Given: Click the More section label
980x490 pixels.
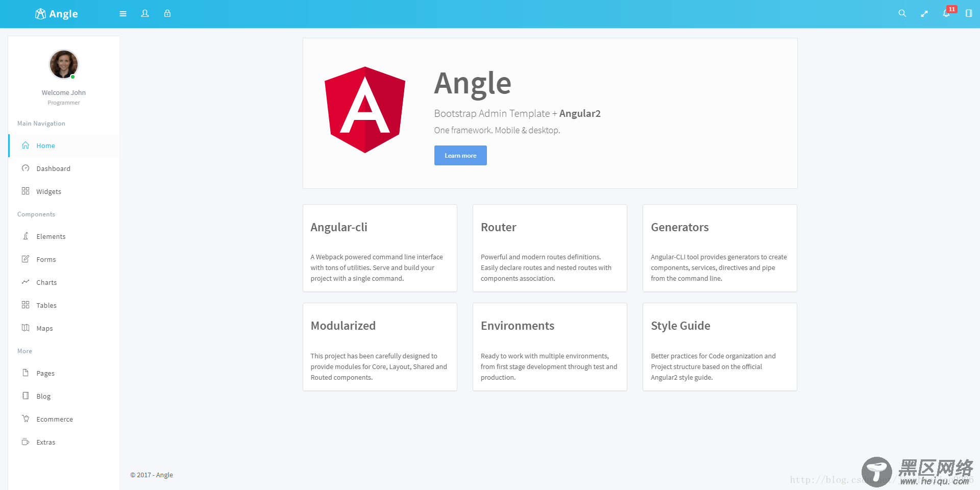Looking at the screenshot, I should pyautogui.click(x=24, y=351).
